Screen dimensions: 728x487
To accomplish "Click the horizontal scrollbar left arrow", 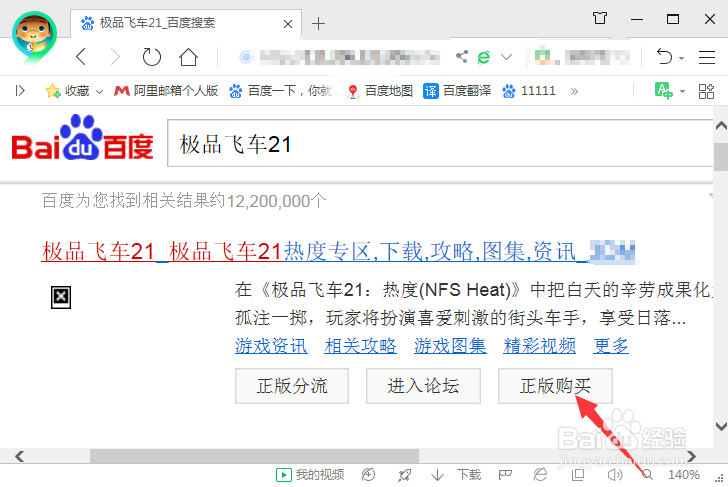I will coord(20,456).
